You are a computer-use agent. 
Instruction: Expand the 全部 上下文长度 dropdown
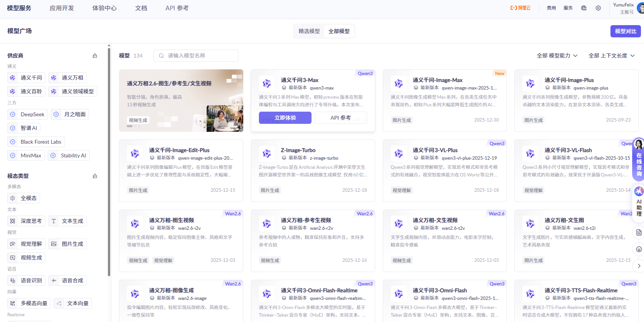click(x=612, y=56)
